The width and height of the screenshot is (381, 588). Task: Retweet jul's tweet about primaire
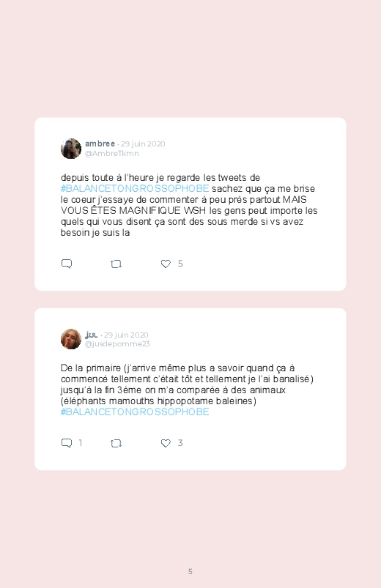tap(116, 443)
